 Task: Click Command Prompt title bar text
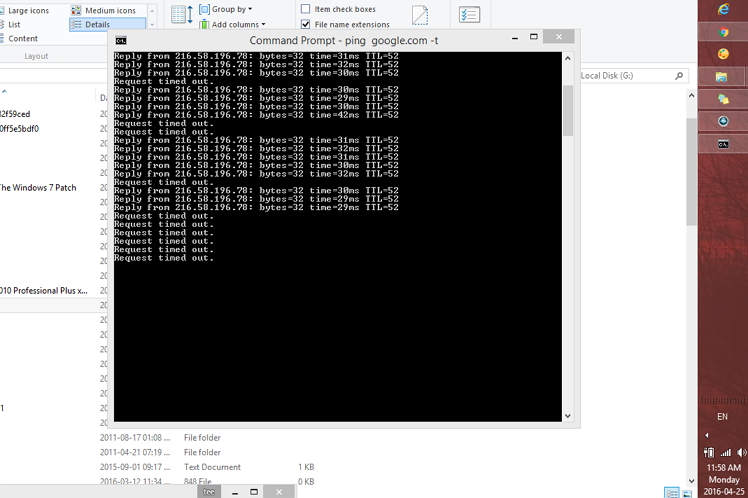pyautogui.click(x=343, y=41)
